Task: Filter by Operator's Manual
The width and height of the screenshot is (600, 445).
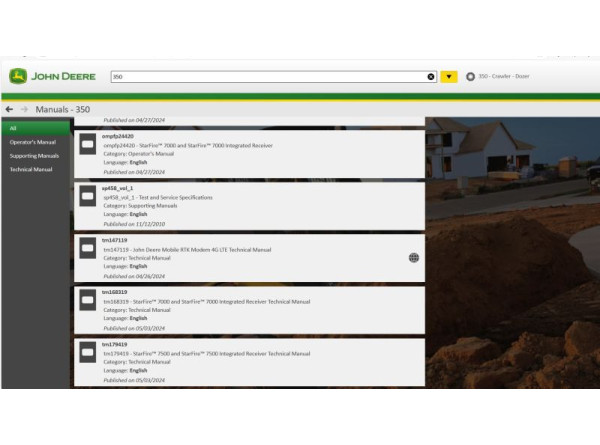Action: click(35, 142)
